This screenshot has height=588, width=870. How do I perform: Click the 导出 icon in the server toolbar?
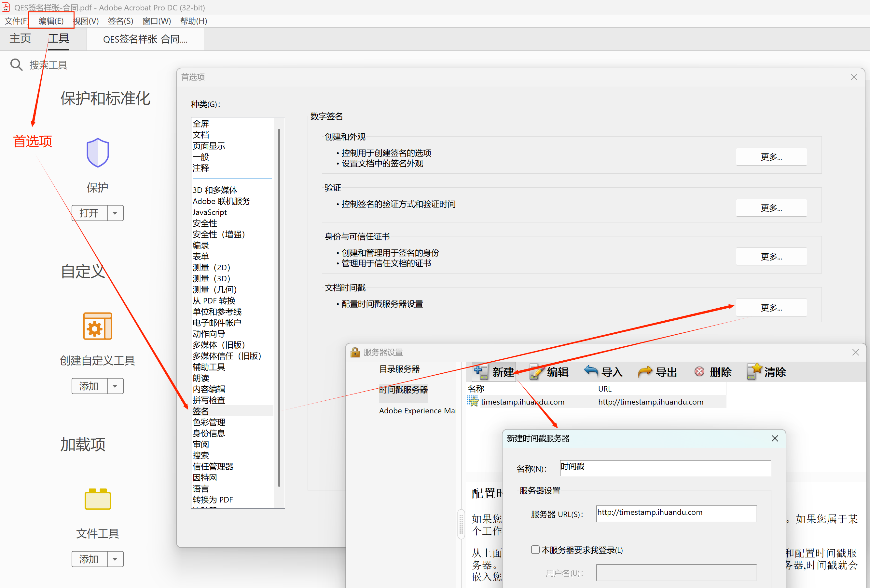pyautogui.click(x=645, y=371)
